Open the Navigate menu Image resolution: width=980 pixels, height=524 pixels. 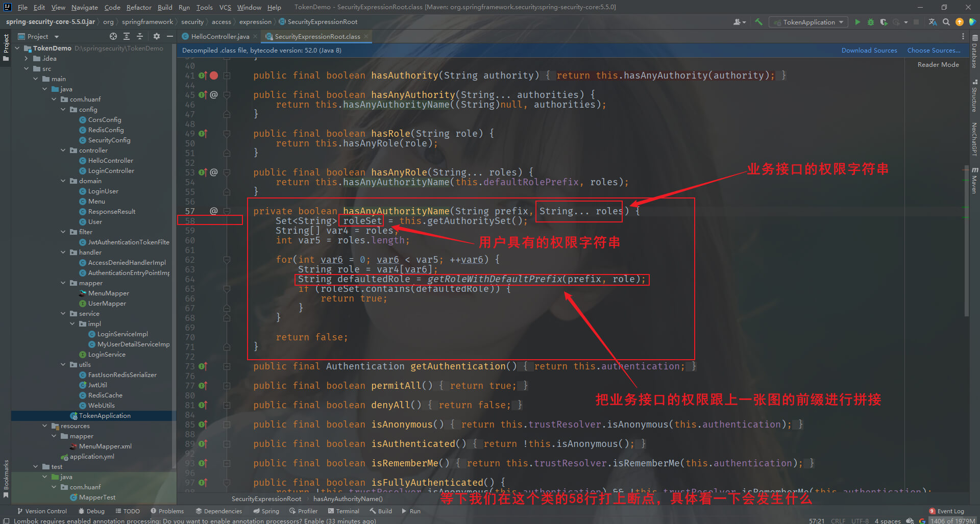tap(84, 7)
